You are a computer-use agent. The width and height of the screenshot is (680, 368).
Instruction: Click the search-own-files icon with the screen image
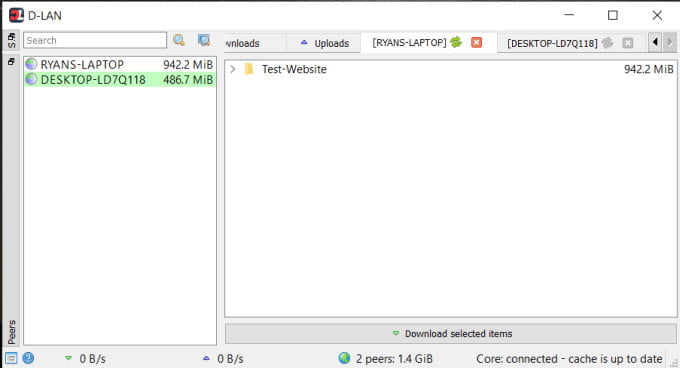204,40
